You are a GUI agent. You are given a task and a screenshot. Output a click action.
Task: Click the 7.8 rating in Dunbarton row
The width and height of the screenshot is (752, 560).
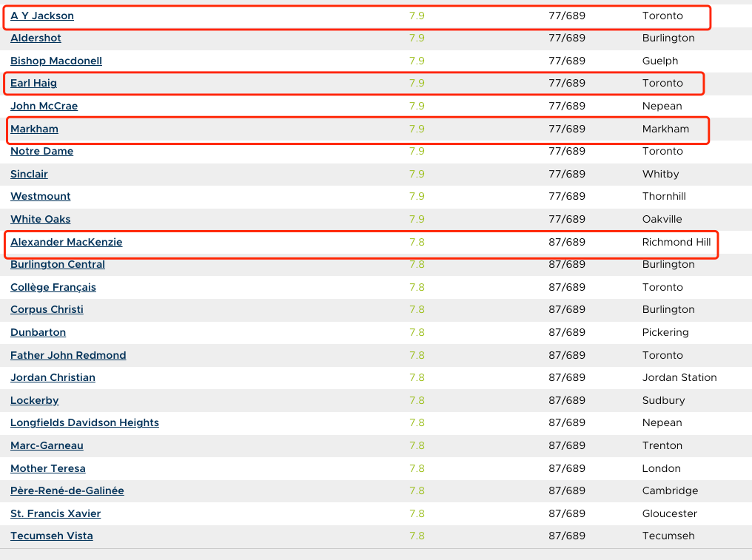[x=417, y=332]
